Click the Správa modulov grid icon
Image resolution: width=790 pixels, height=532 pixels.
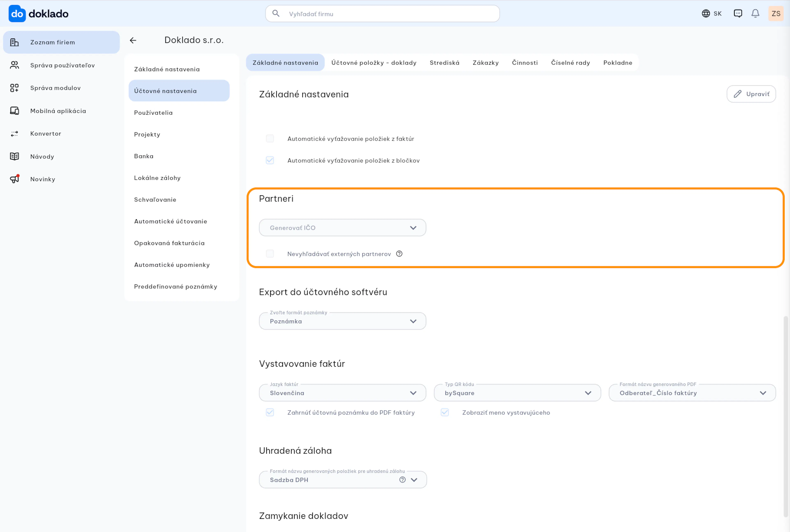14,88
